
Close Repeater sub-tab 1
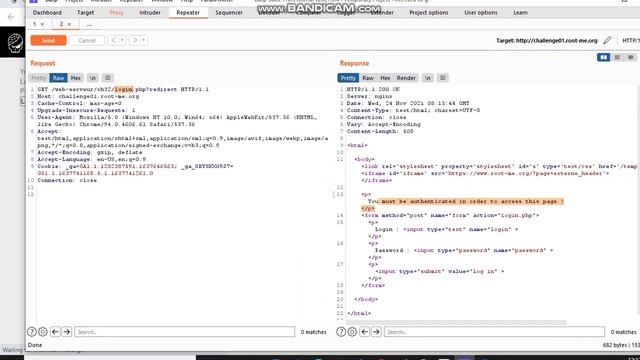click(42, 24)
